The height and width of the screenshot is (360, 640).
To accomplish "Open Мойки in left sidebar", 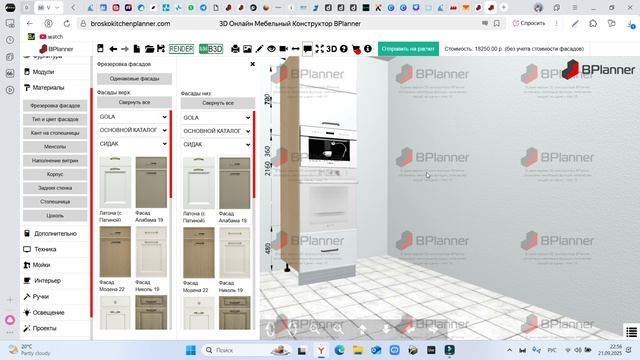I will point(41,265).
